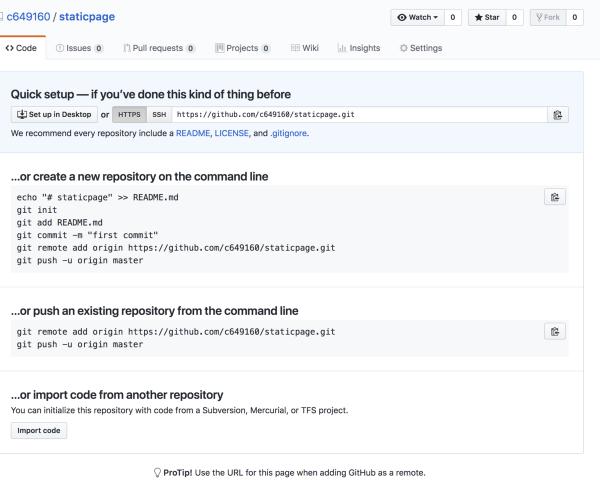600x490 pixels.
Task: View the Insights tab
Action: tap(359, 48)
